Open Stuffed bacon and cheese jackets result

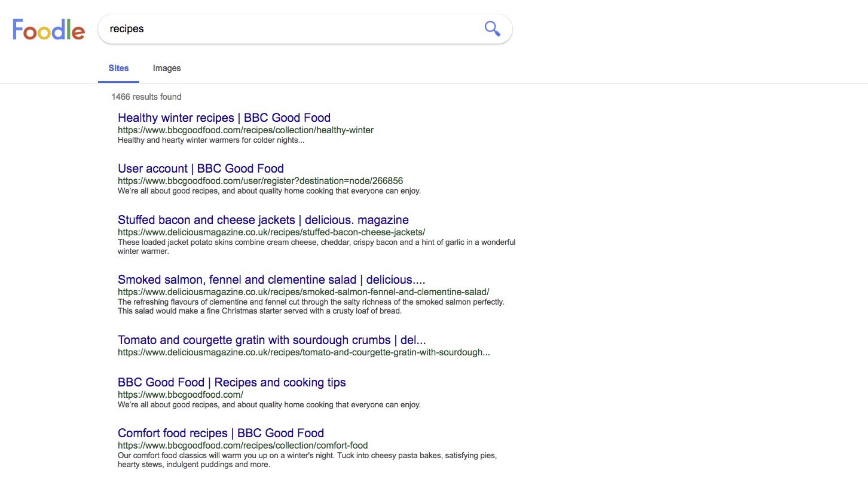(x=263, y=220)
